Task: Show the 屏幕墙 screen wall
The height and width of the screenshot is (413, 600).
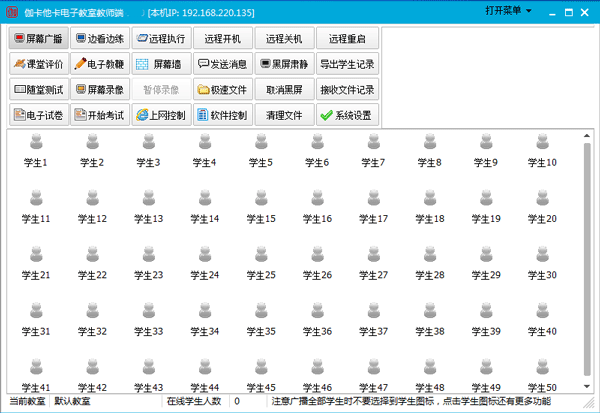Action: [x=162, y=64]
